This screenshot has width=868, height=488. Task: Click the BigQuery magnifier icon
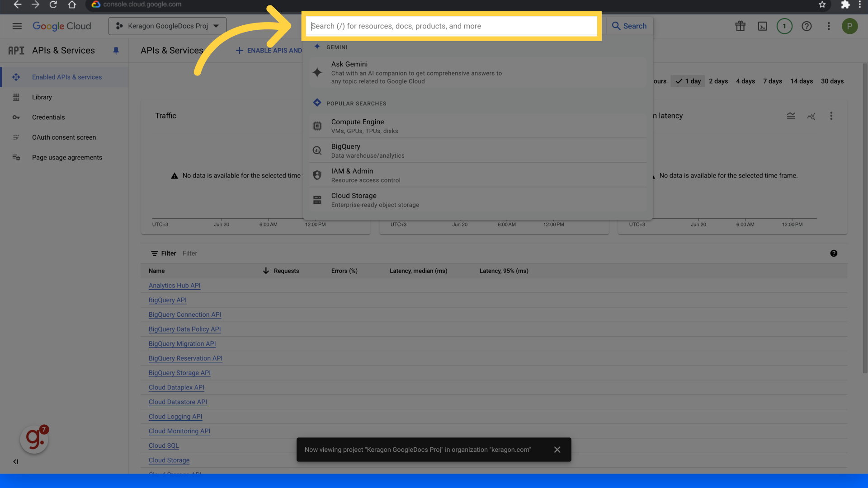coord(317,150)
